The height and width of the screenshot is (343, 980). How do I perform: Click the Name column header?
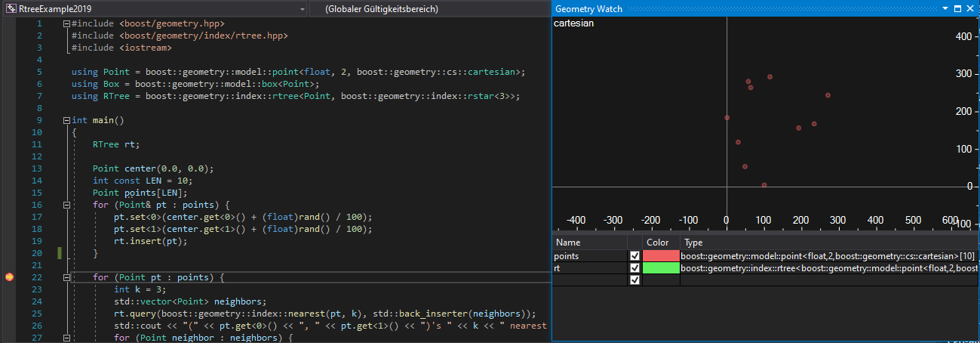pos(589,243)
